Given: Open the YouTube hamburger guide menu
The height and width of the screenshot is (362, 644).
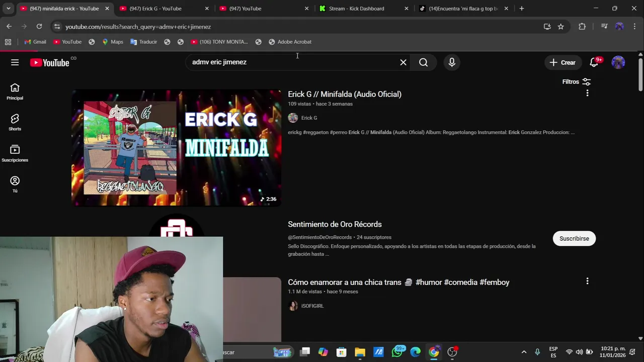Looking at the screenshot, I should [x=15, y=62].
